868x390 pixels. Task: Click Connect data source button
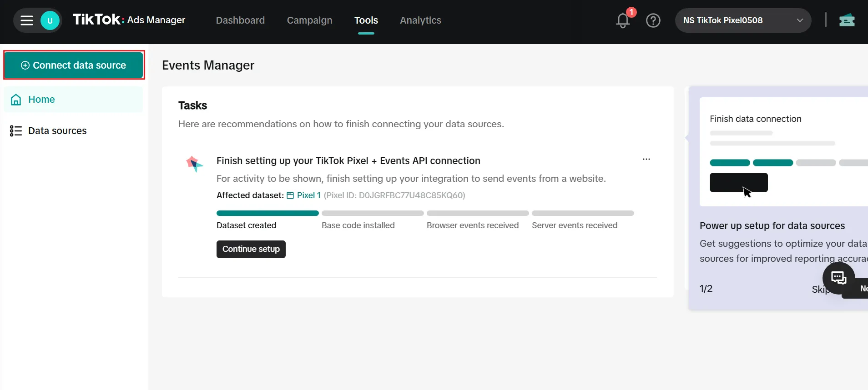pyautogui.click(x=74, y=65)
